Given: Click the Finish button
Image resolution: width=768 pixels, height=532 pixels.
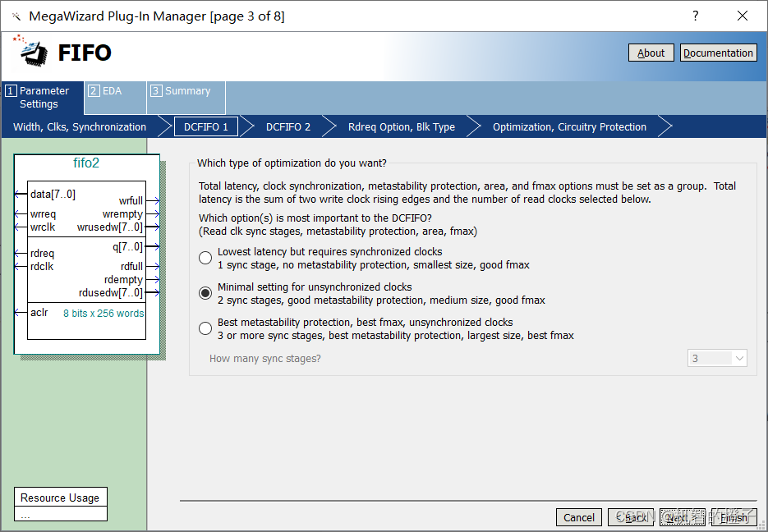Looking at the screenshot, I should [x=734, y=517].
